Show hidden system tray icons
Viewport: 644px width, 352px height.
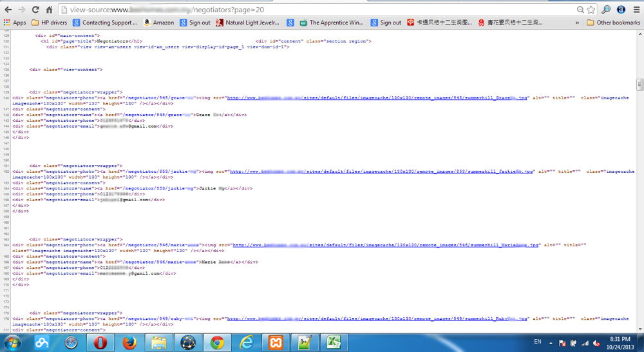pos(551,342)
